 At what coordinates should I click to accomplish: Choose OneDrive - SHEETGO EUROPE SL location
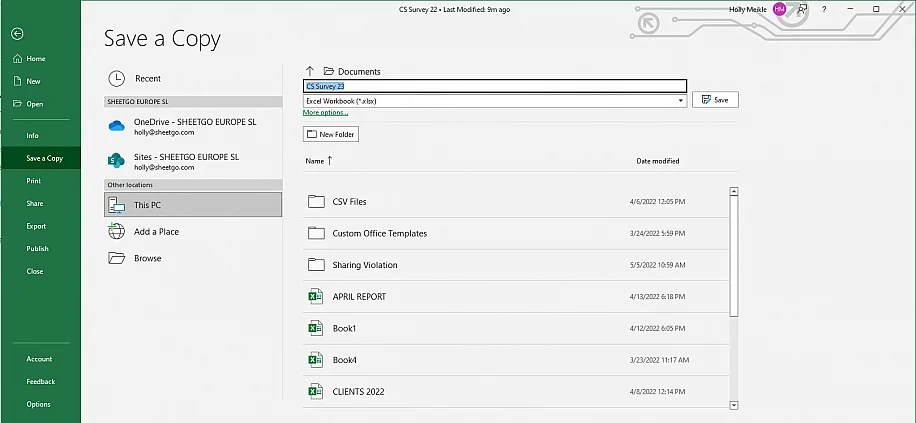point(193,127)
